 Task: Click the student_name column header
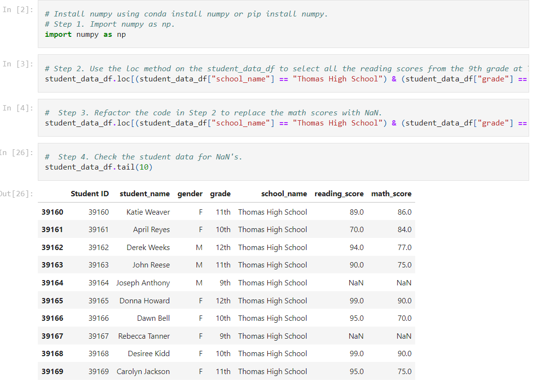[x=145, y=194]
